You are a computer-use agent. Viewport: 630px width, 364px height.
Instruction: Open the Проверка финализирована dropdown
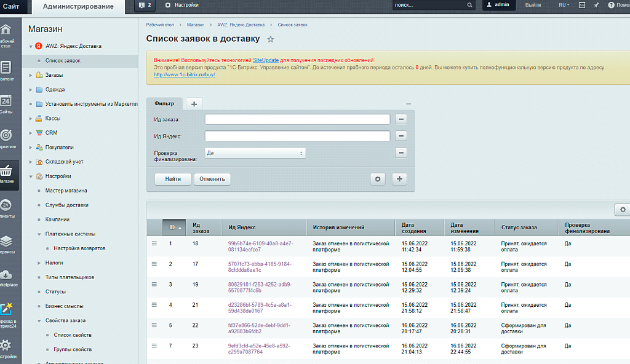[255, 152]
